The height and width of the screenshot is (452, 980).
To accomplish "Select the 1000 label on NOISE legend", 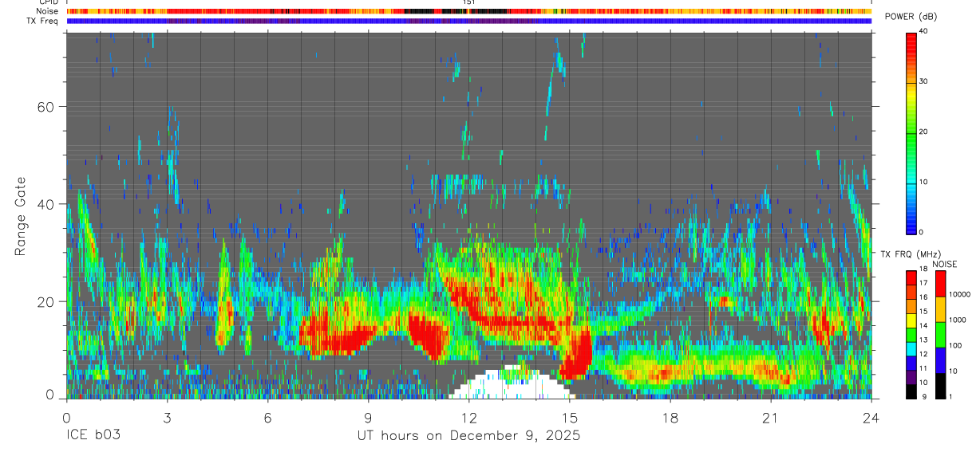I will tap(957, 320).
